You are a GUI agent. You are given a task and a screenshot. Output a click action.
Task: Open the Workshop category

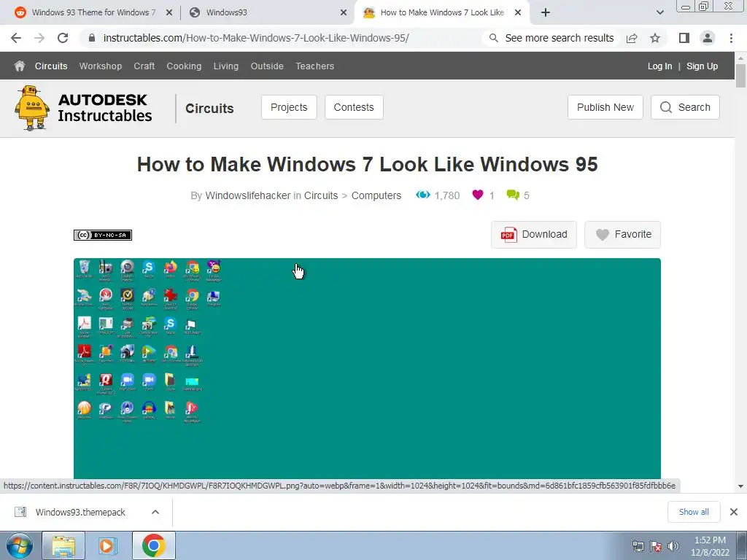click(x=101, y=66)
